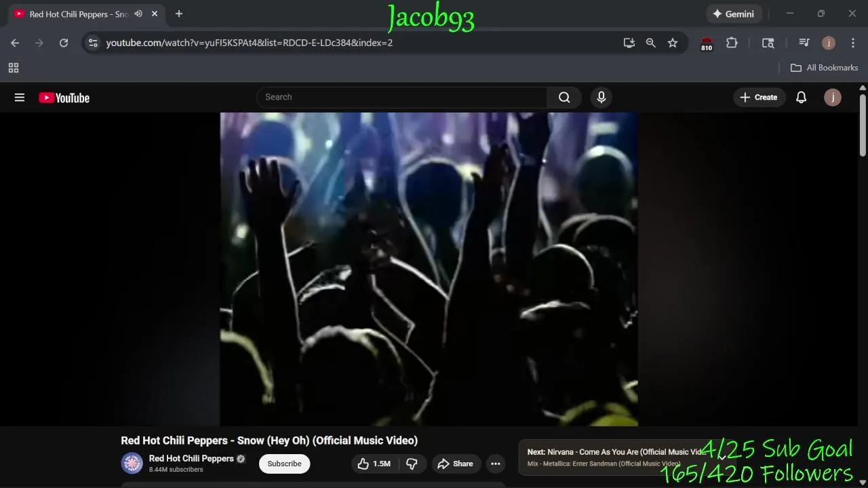Go back in browser history
The width and height of the screenshot is (868, 488).
15,43
